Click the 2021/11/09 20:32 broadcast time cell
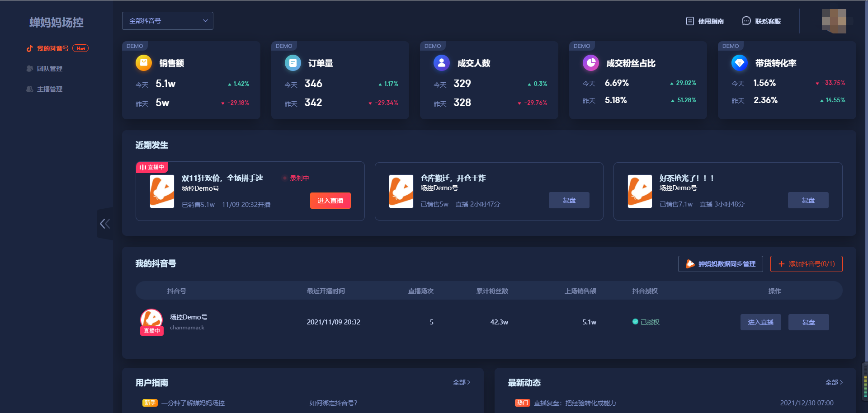Viewport: 868px width, 413px height. pos(334,322)
